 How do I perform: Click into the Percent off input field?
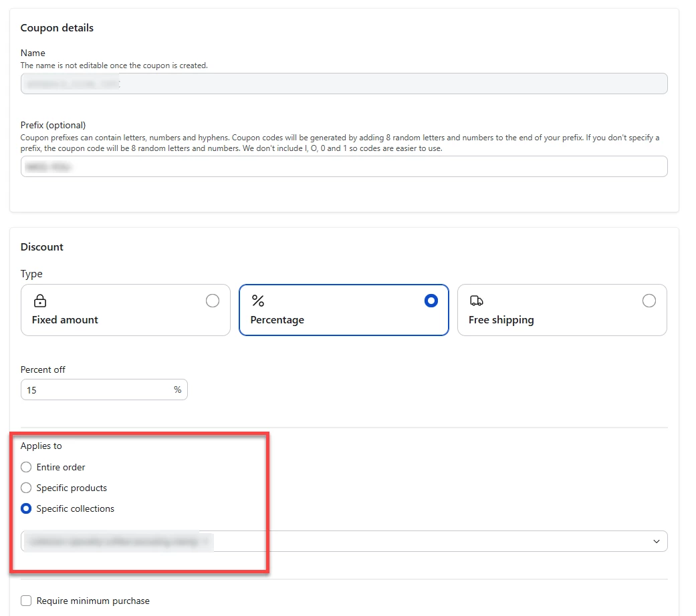[104, 390]
